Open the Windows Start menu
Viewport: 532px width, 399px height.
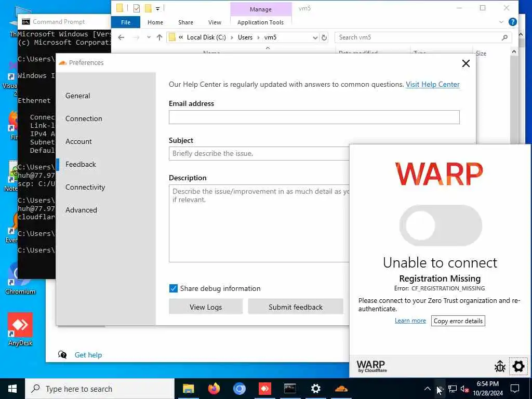[12, 389]
